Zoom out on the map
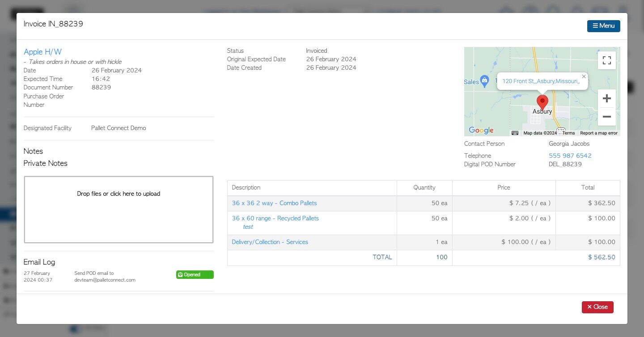The width and height of the screenshot is (644, 337). click(x=607, y=117)
